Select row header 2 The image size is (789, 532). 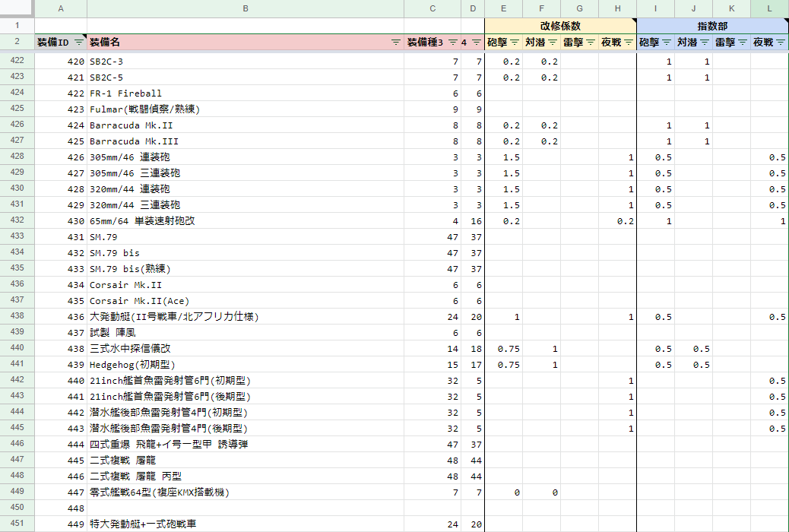[x=17, y=42]
